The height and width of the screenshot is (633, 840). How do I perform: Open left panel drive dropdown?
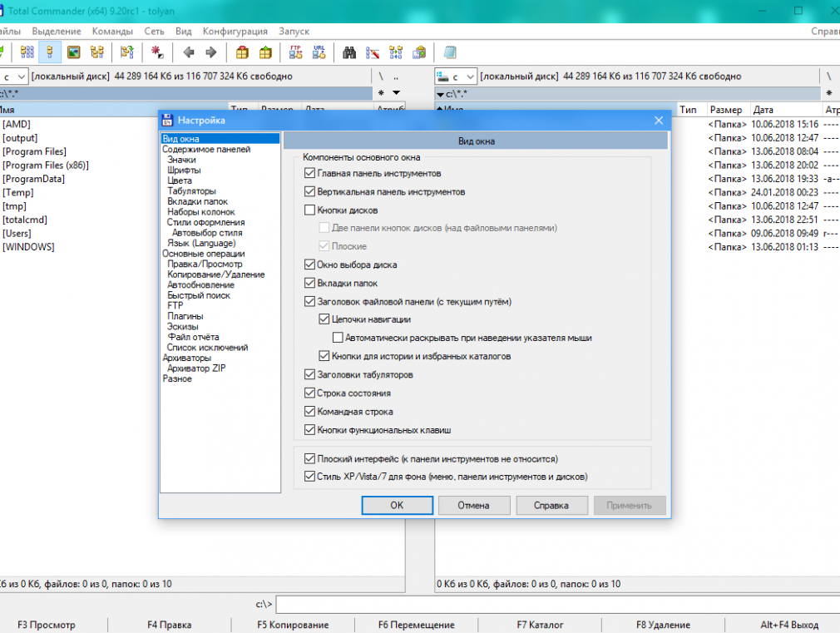tap(20, 77)
